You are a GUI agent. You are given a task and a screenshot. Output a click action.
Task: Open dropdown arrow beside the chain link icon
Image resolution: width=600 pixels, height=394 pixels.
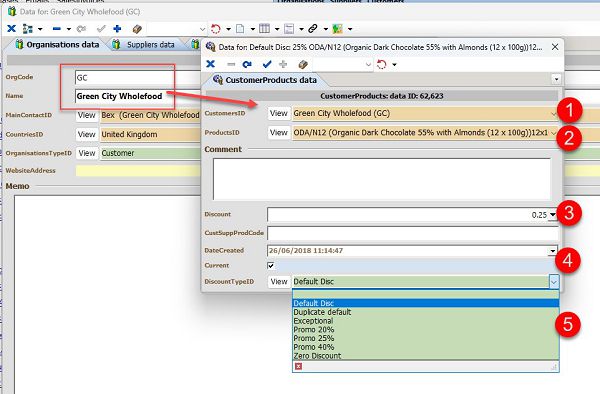pos(326,29)
